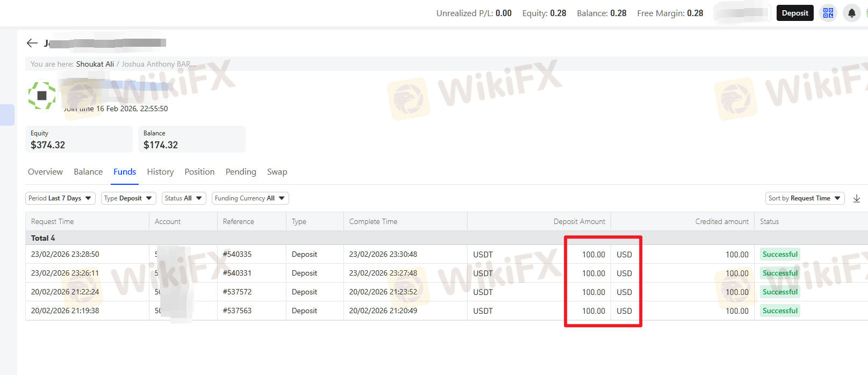Image resolution: width=868 pixels, height=375 pixels.
Task: Switch to the Balance tab
Action: [88, 172]
